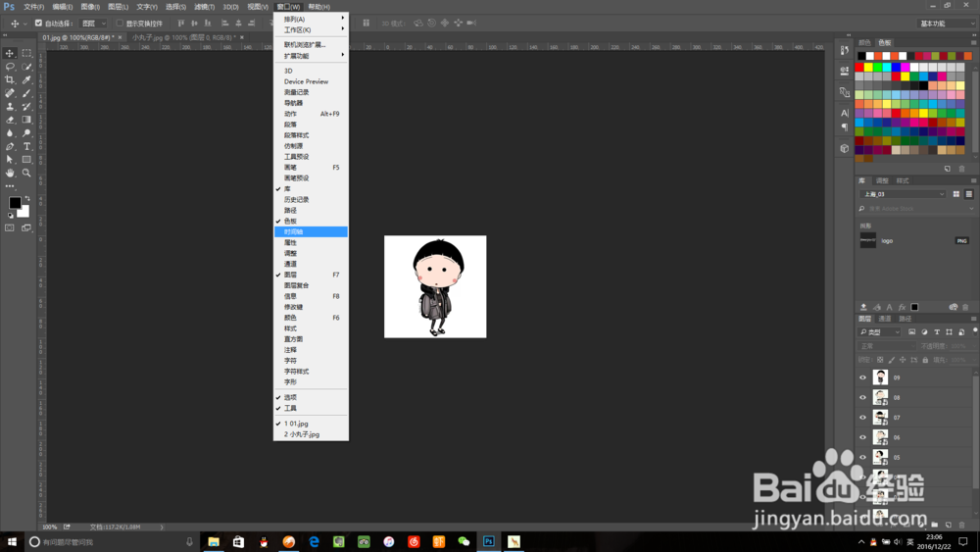980x552 pixels.
Task: Open the Character panel icon in the dock
Action: pos(845,113)
